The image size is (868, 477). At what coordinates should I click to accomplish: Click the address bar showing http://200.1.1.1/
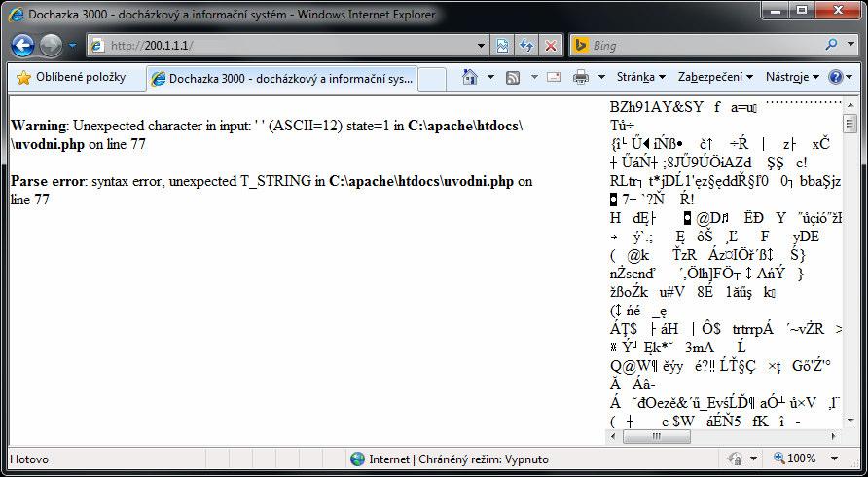(x=282, y=46)
